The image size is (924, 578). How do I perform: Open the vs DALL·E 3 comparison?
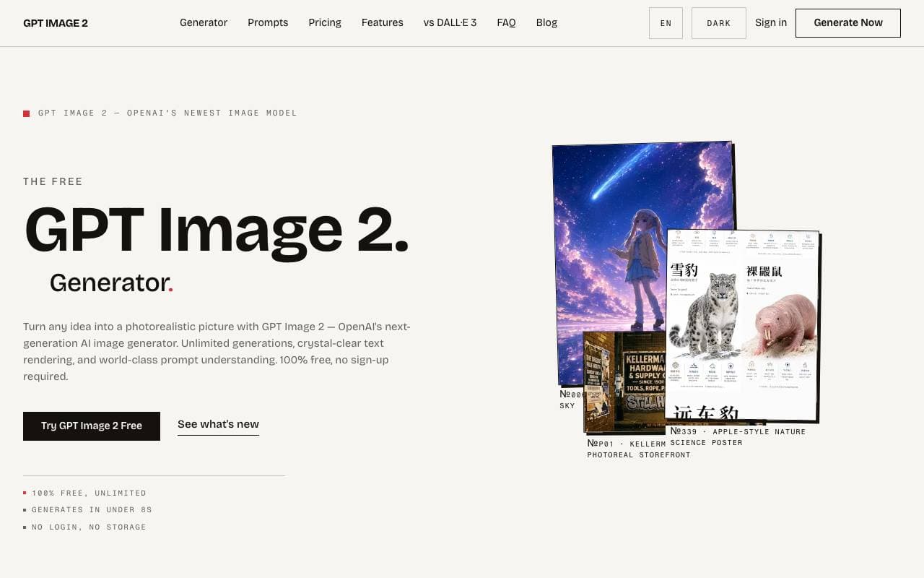pos(450,22)
